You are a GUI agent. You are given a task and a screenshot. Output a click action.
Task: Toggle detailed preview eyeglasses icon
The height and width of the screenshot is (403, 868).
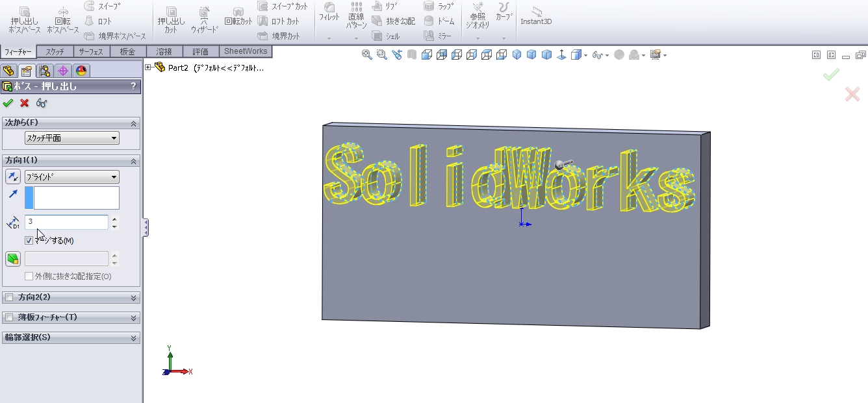click(x=42, y=103)
